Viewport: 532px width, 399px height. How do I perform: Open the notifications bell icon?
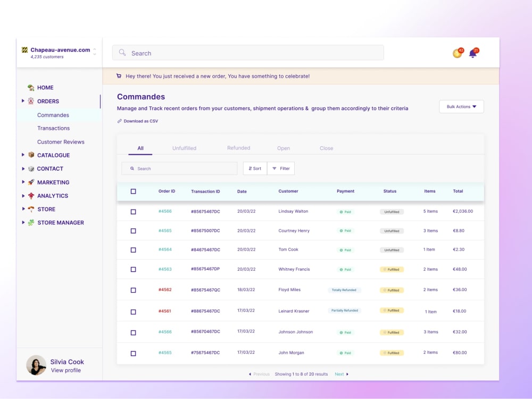473,53
